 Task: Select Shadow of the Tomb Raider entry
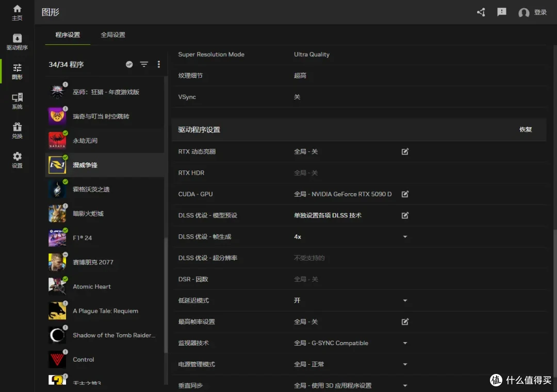[x=105, y=335]
